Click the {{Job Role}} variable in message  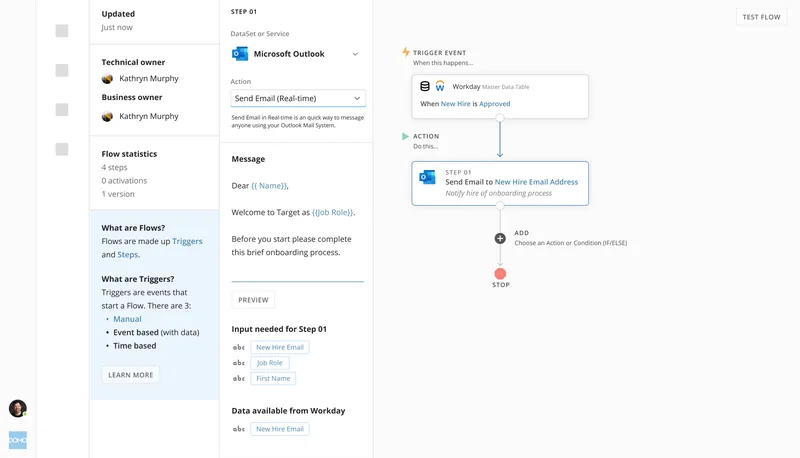332,212
